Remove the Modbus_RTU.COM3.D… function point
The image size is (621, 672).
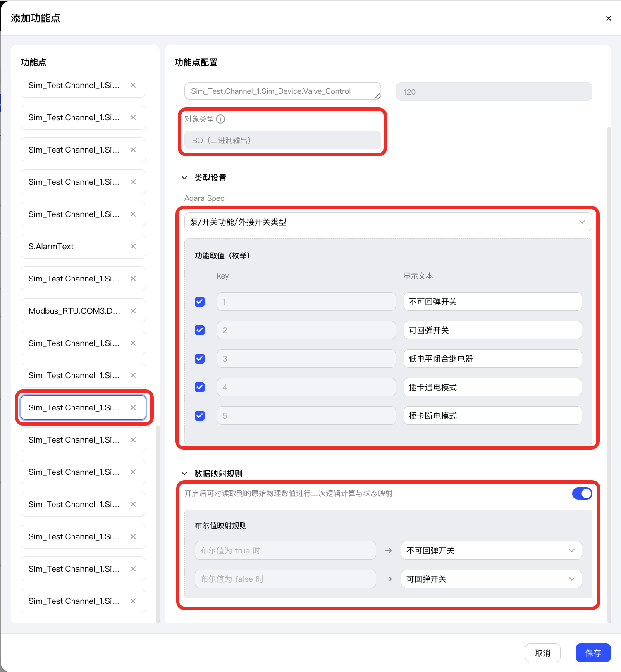point(133,311)
